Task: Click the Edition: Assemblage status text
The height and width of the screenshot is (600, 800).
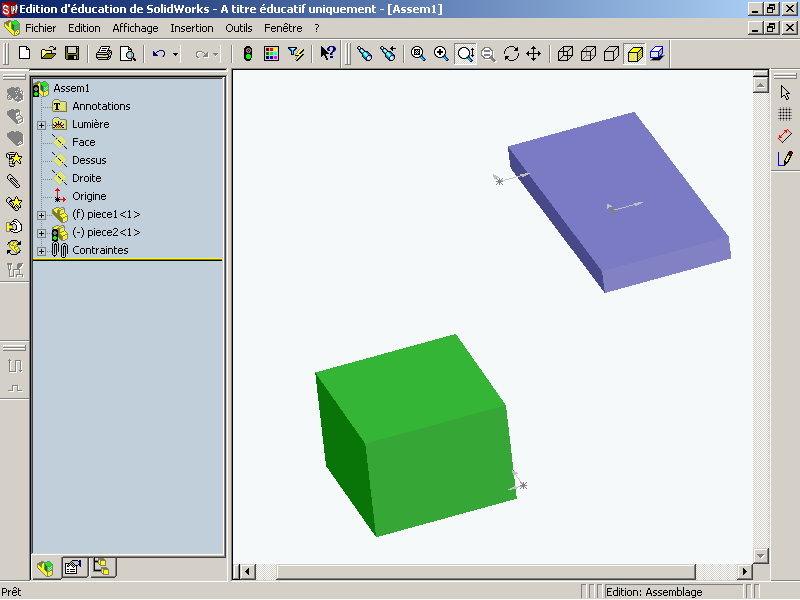Action: (654, 592)
